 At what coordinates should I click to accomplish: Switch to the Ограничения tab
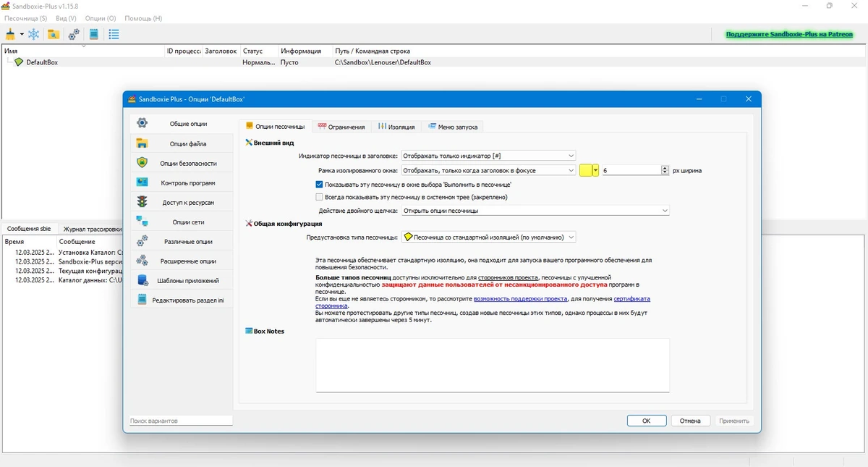tap(341, 127)
